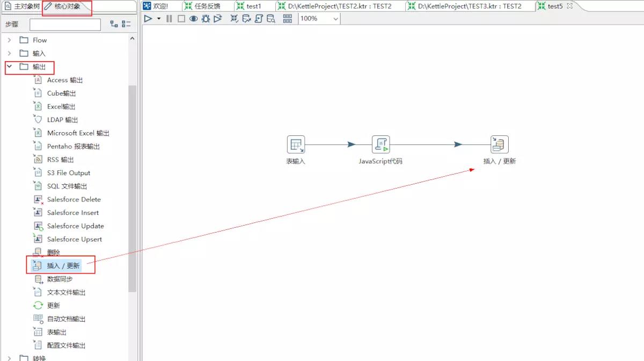Open the 任务反馈 tab
This screenshot has width=644, height=361.
[x=207, y=6]
